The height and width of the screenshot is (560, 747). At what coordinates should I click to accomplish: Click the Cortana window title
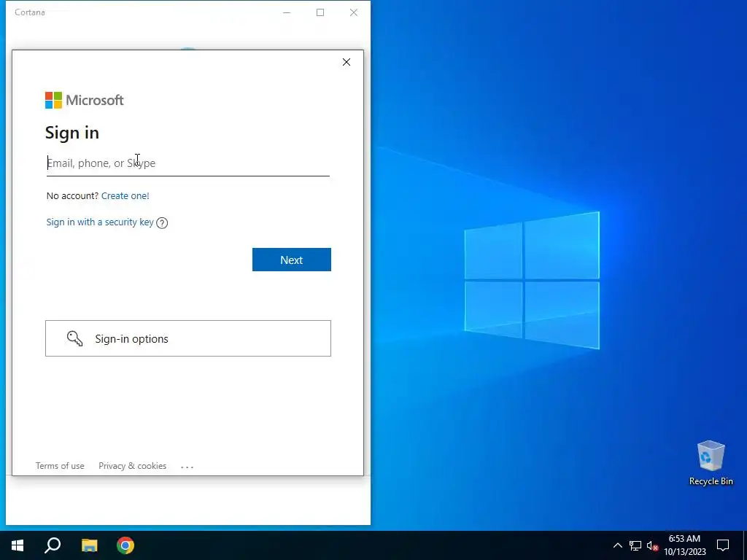click(x=29, y=12)
